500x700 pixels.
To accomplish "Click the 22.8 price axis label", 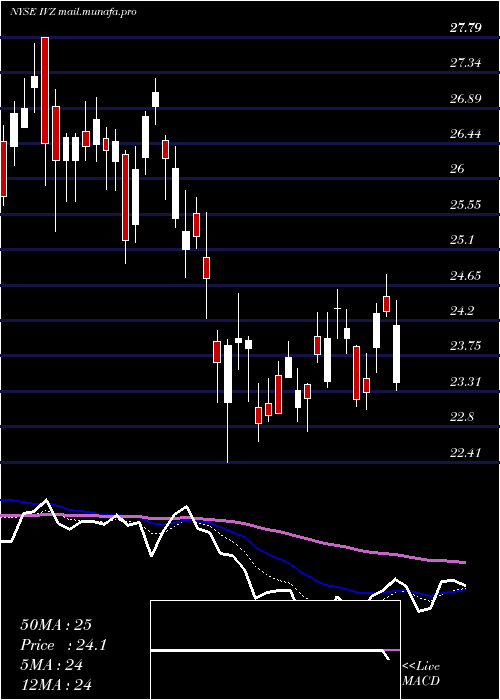I will tap(462, 418).
